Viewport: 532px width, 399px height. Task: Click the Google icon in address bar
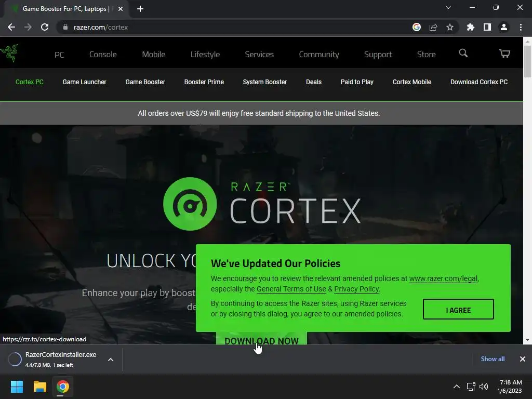coord(416,27)
